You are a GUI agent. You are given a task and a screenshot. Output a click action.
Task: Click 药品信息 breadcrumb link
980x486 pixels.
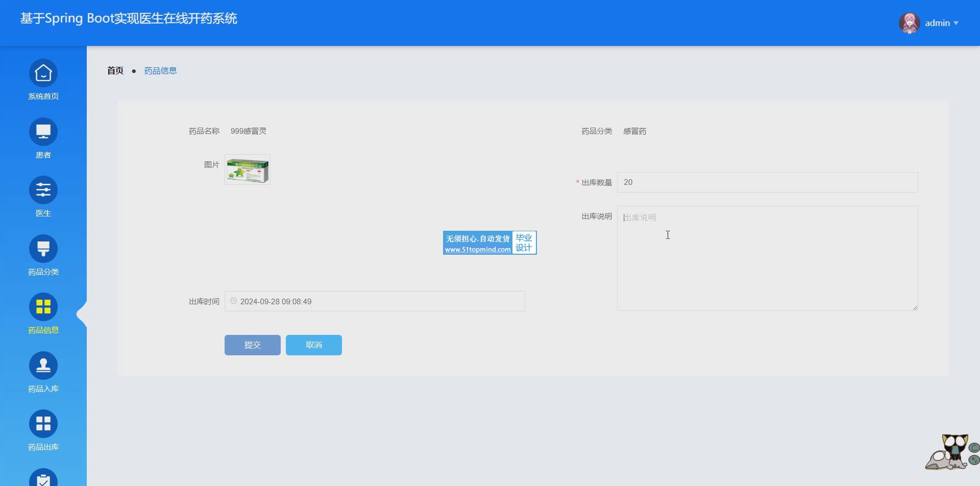point(160,70)
